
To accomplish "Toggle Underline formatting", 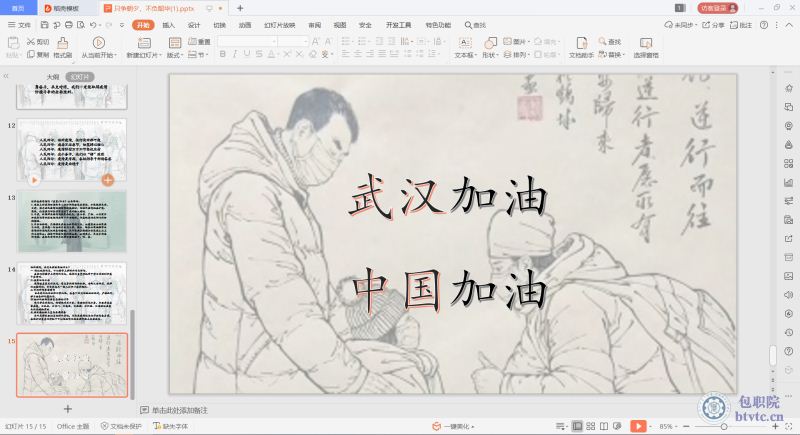I will 247,54.
